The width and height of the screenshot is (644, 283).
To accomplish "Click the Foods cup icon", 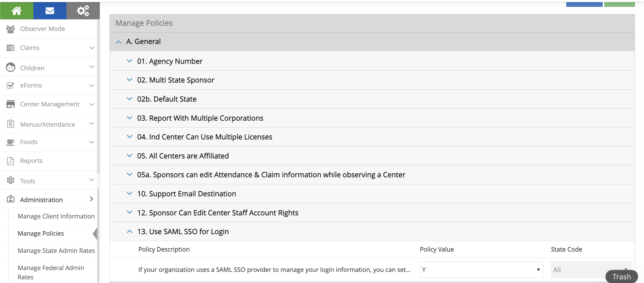I will [10, 142].
